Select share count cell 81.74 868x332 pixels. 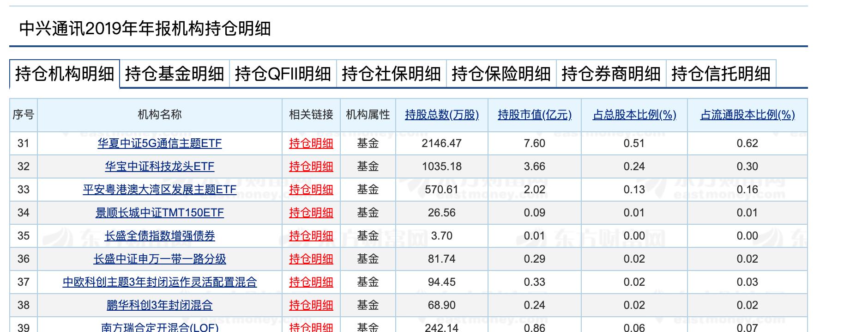(x=442, y=259)
